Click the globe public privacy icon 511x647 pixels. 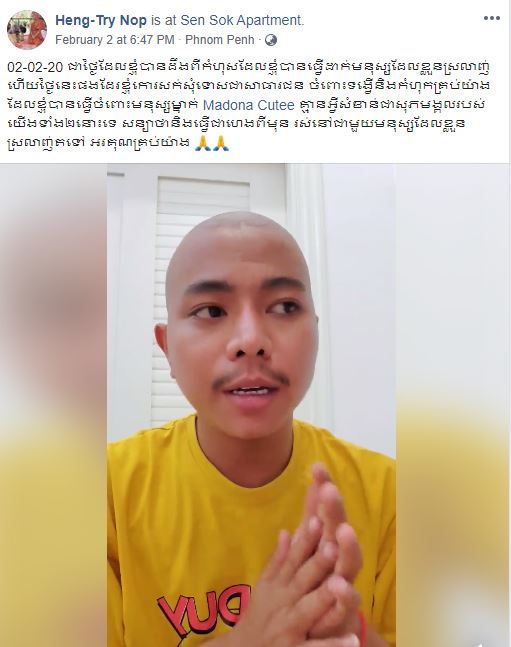click(271, 40)
